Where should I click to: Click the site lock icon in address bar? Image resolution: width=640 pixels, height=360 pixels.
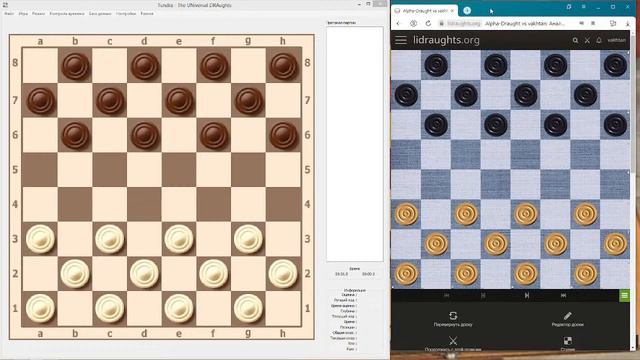(x=441, y=24)
